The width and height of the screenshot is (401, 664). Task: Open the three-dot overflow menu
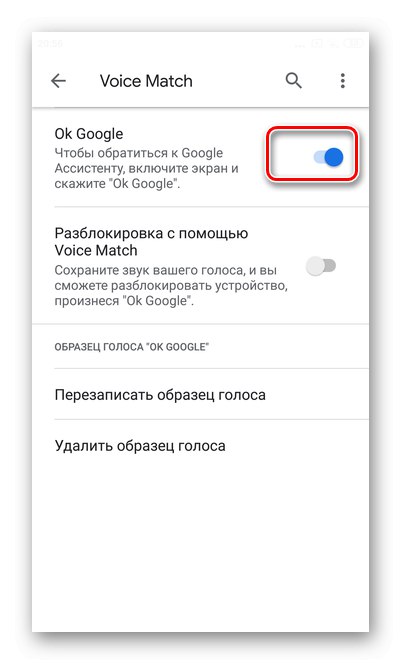click(x=343, y=80)
